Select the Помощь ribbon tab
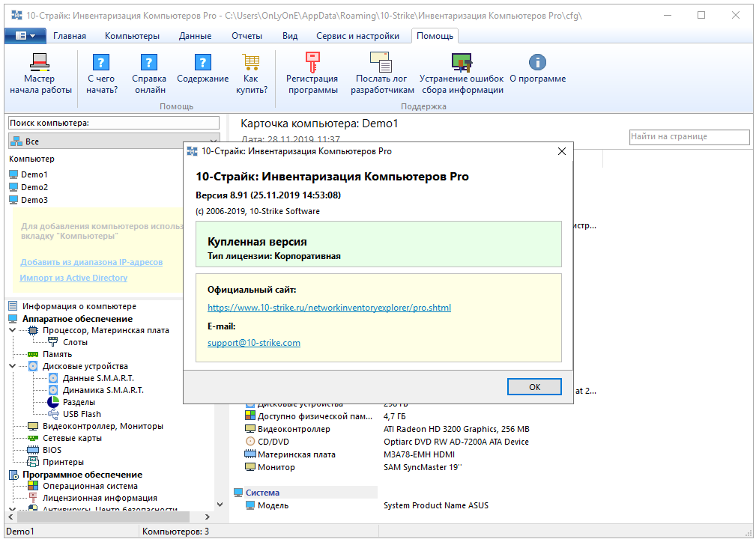 click(435, 36)
